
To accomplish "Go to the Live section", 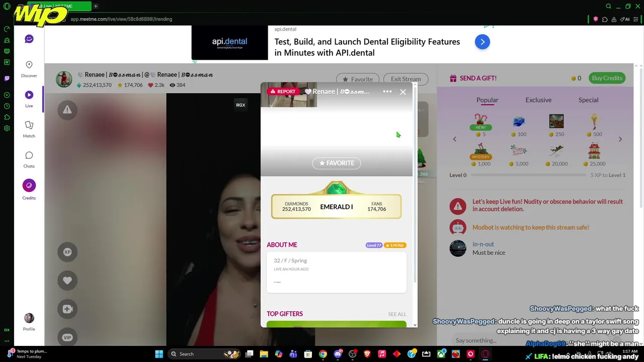I will [29, 99].
